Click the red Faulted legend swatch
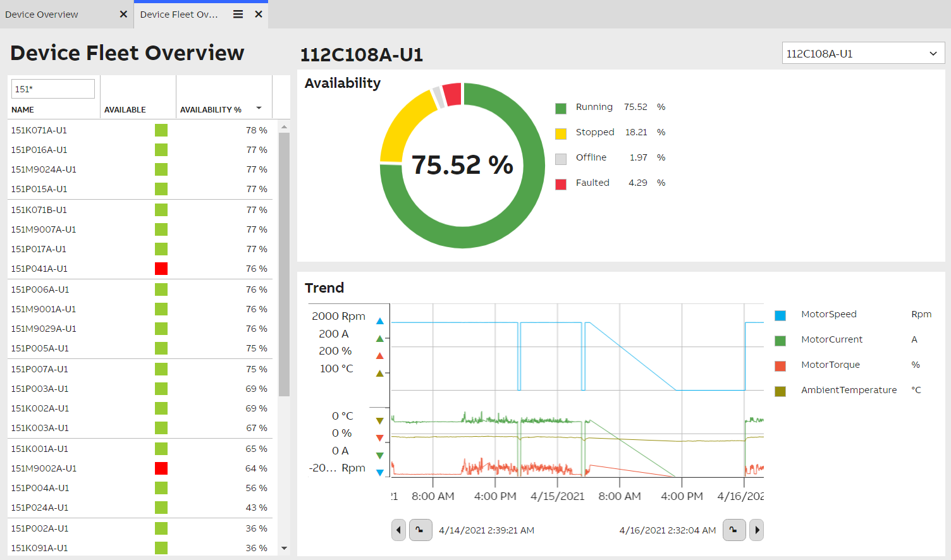 click(x=561, y=185)
